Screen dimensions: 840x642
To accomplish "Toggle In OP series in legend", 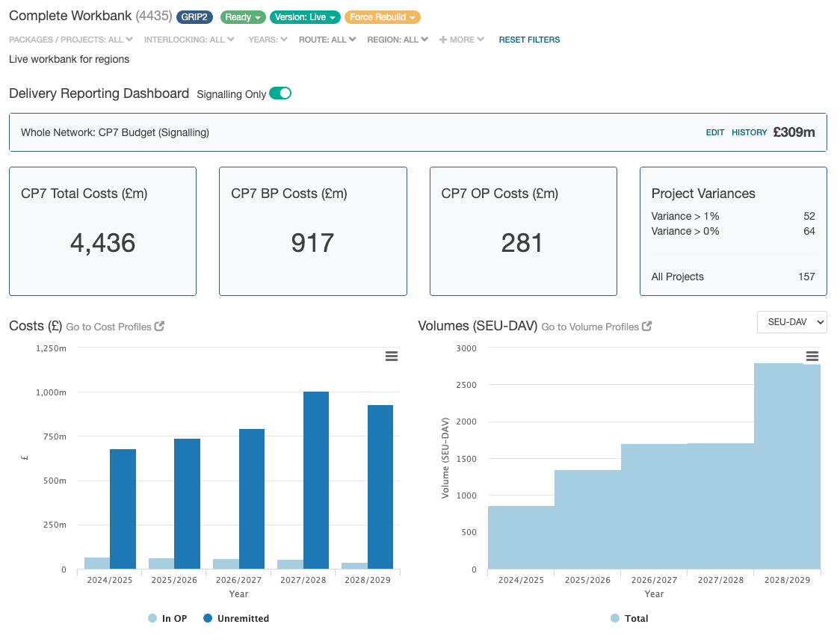I will (x=167, y=618).
